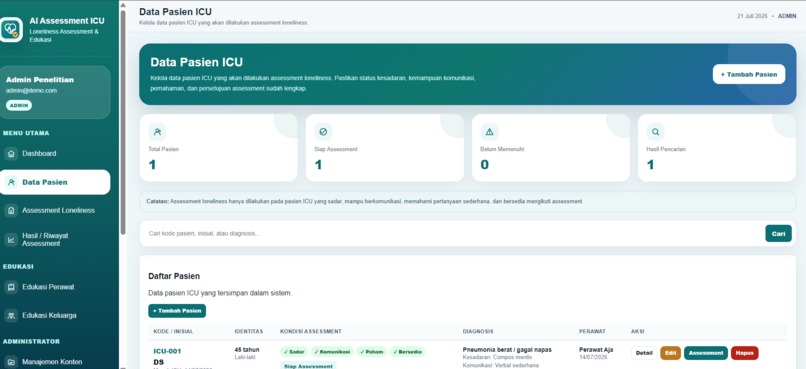Click the Manajemen Konten folder icon
This screenshot has height=369, width=806.
point(11,362)
